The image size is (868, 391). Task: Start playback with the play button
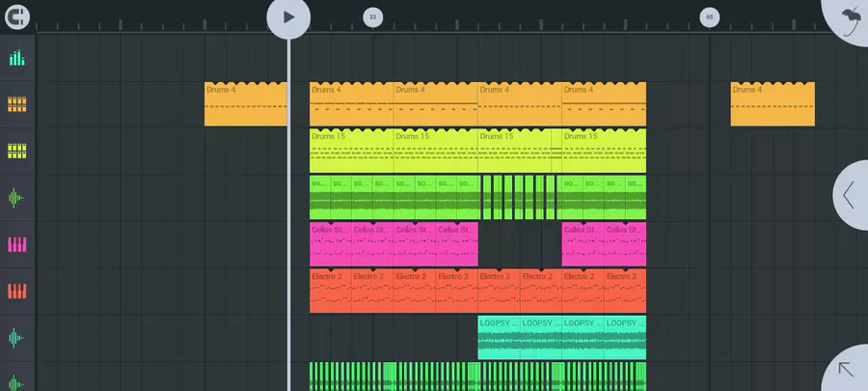pyautogui.click(x=288, y=17)
